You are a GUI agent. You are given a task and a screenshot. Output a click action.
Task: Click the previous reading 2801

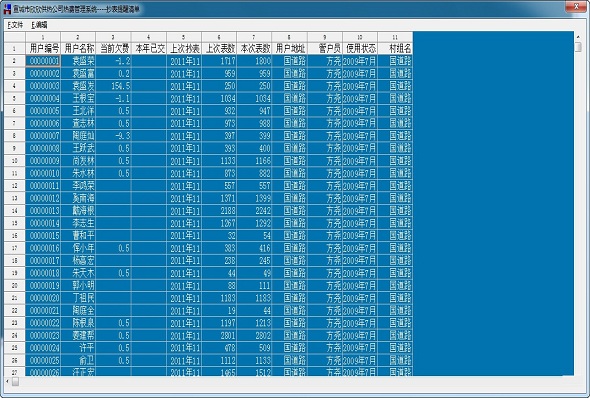[x=219, y=335]
